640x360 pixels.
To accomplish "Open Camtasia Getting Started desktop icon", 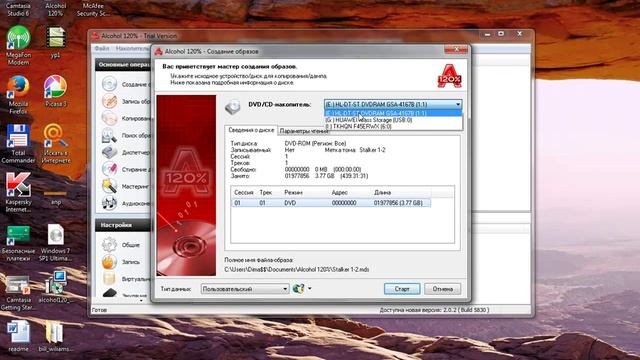I will (x=18, y=292).
